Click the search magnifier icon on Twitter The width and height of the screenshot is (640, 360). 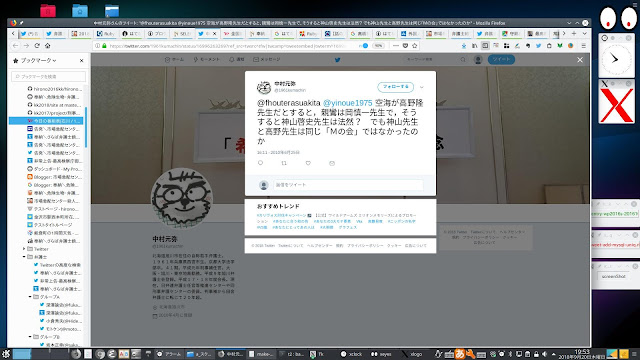coord(463,60)
